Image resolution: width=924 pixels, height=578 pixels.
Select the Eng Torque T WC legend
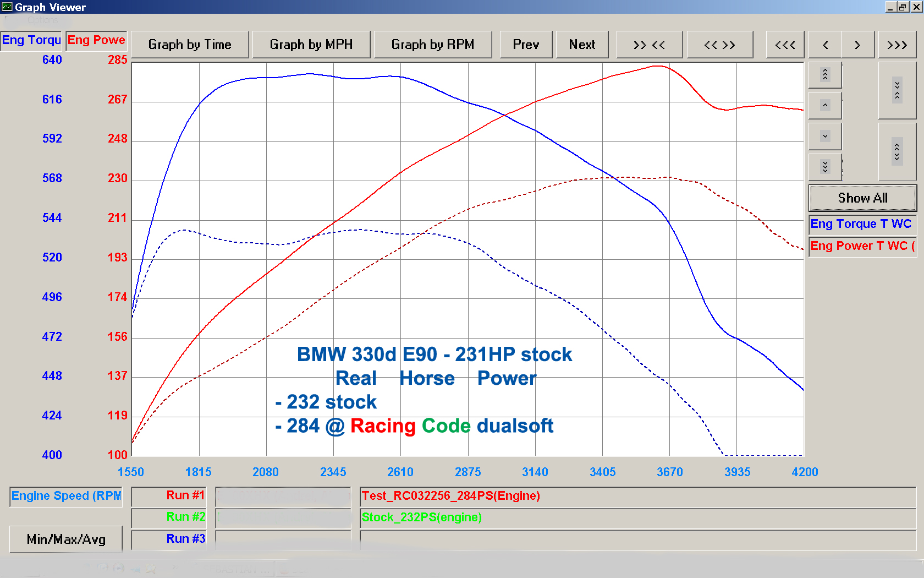tap(861, 224)
